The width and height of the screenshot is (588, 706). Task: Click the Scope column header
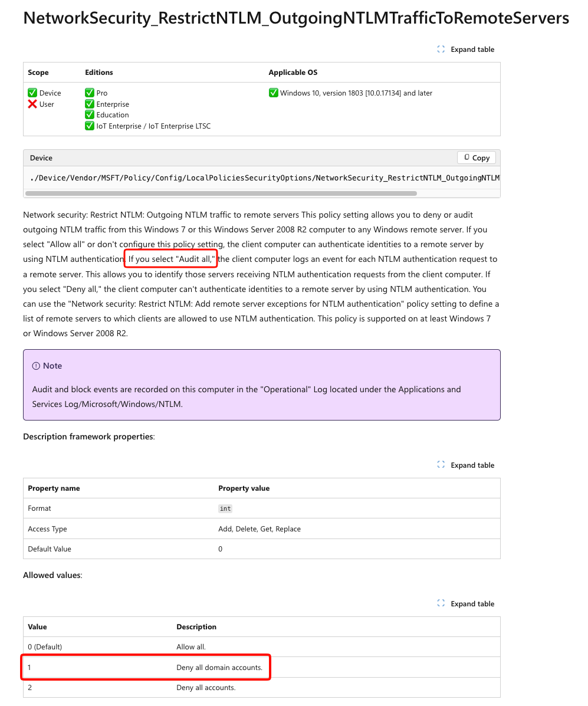[38, 73]
